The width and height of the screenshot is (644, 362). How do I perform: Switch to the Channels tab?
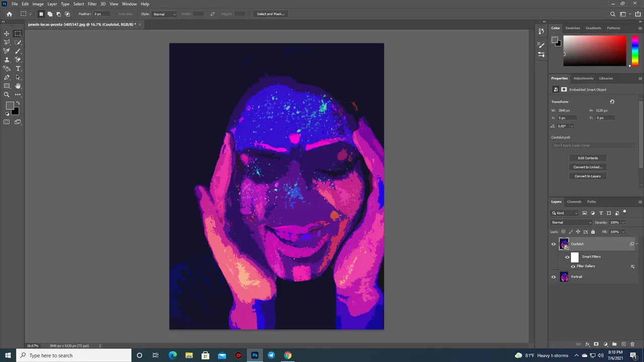tap(574, 202)
